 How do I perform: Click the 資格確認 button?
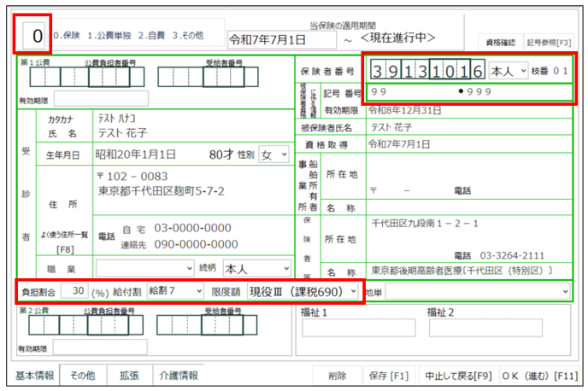tap(500, 40)
